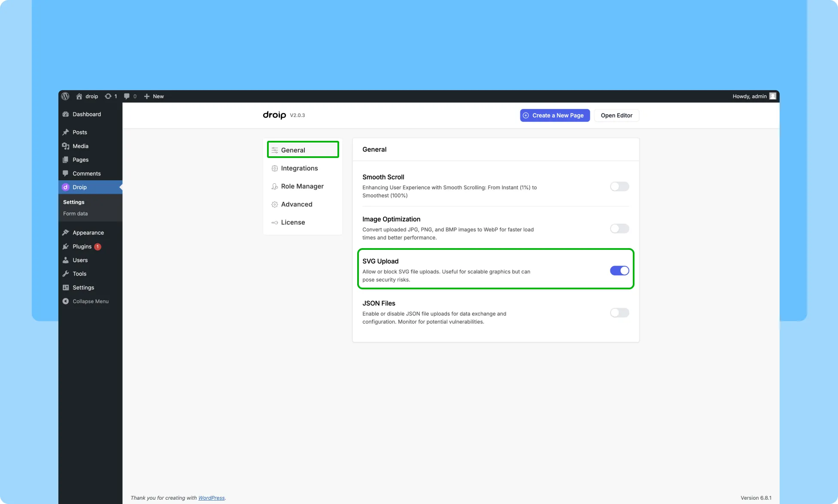Open the General settings tab

pos(303,150)
